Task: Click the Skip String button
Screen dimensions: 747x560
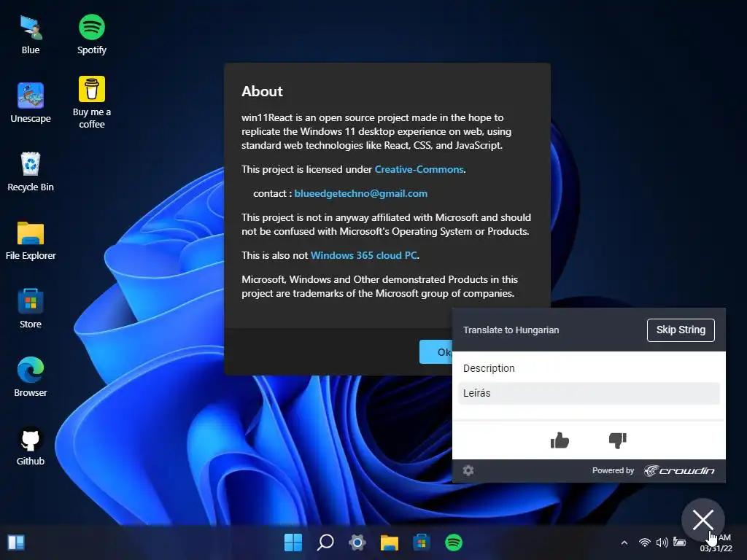Action: point(681,330)
